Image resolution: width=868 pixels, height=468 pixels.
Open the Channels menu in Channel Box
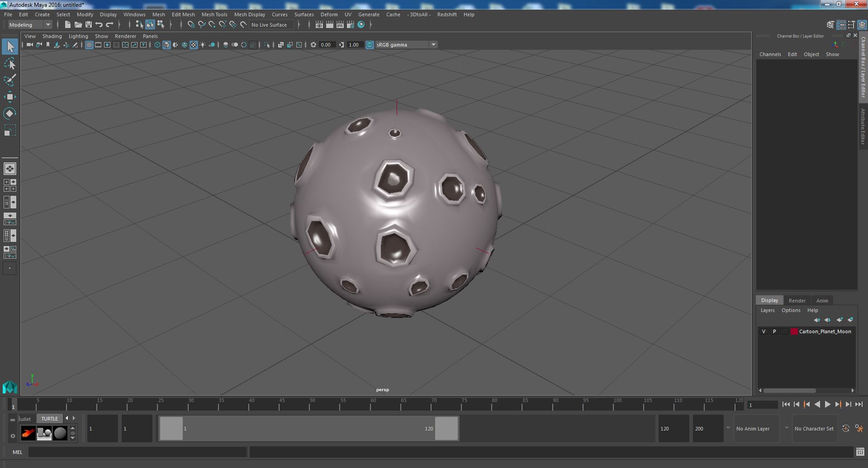click(770, 54)
